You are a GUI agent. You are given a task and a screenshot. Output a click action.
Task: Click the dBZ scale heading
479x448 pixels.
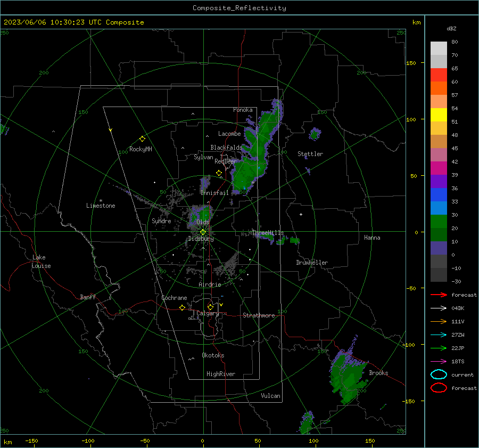[451, 28]
